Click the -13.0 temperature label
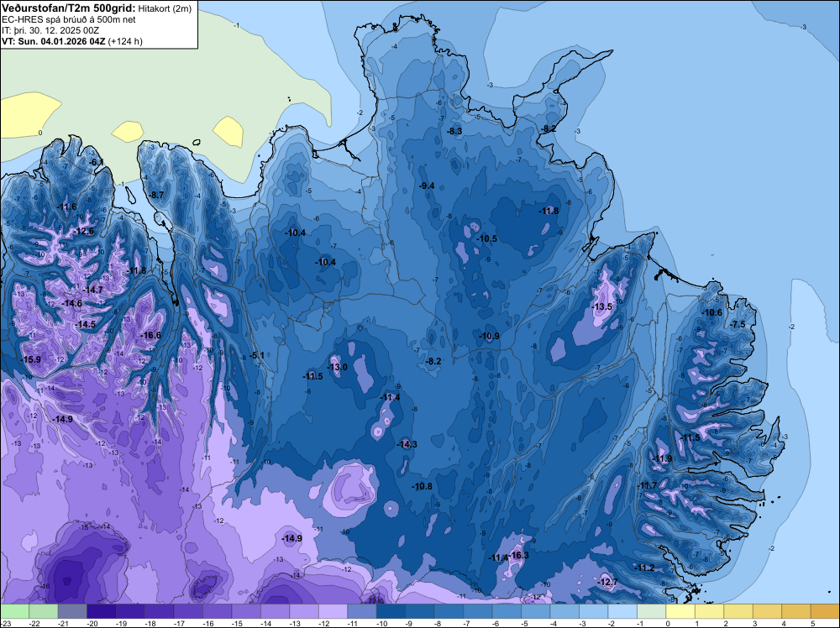 click(x=338, y=367)
